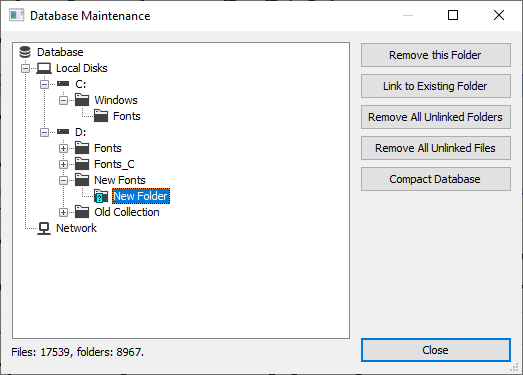Image resolution: width=523 pixels, height=375 pixels.
Task: Expand the Old Collection folder
Action: click(63, 213)
